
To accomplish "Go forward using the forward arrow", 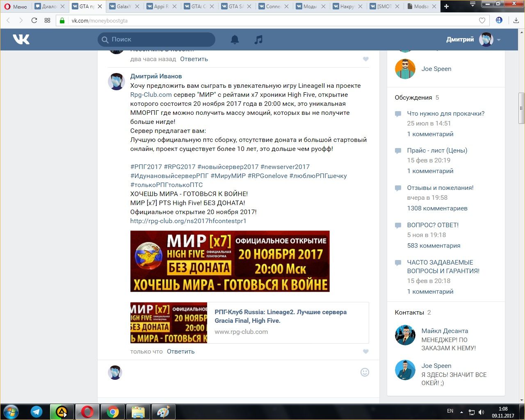I will (21, 21).
